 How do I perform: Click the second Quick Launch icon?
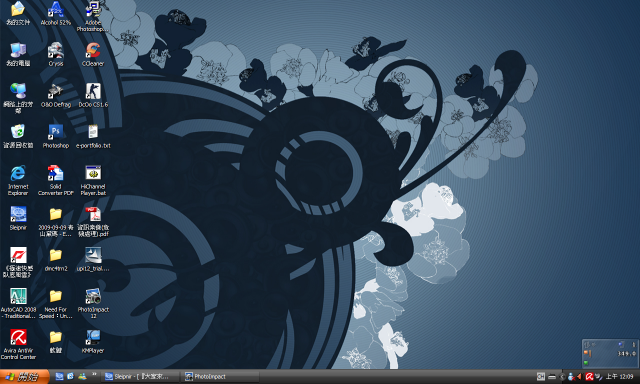71,377
